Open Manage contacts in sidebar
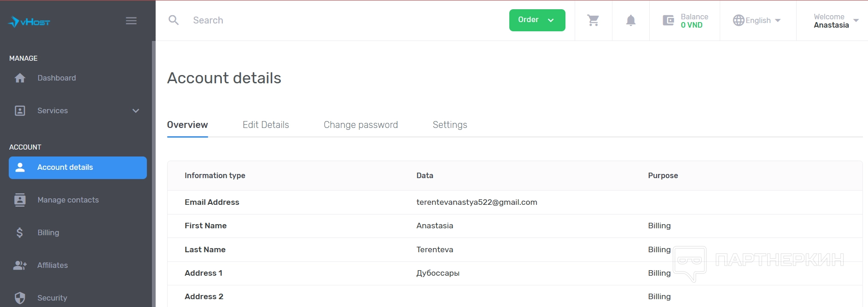 68,200
